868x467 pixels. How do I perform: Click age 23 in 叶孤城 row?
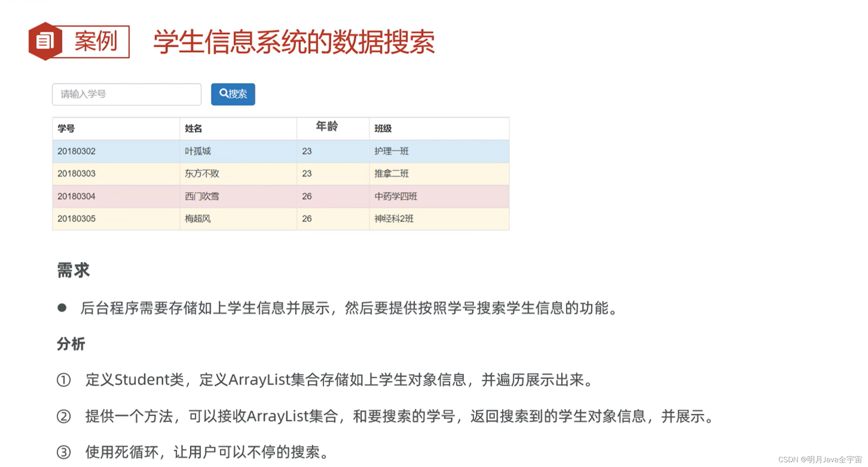click(307, 151)
